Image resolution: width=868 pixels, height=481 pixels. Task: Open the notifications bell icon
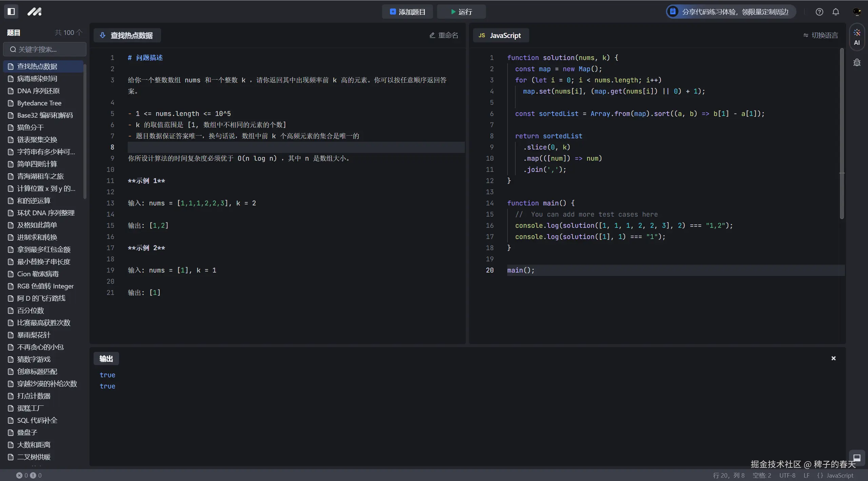pos(836,12)
